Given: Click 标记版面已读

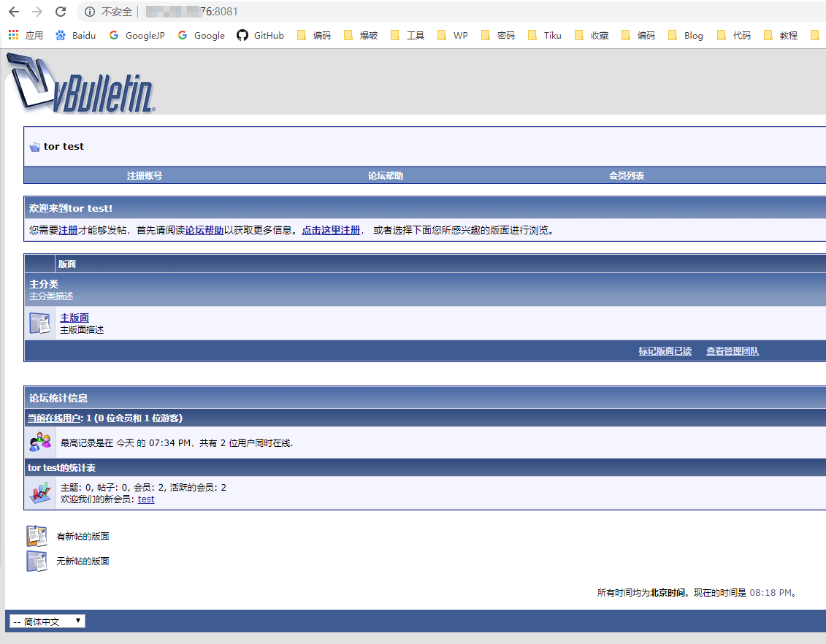Looking at the screenshot, I should [665, 350].
